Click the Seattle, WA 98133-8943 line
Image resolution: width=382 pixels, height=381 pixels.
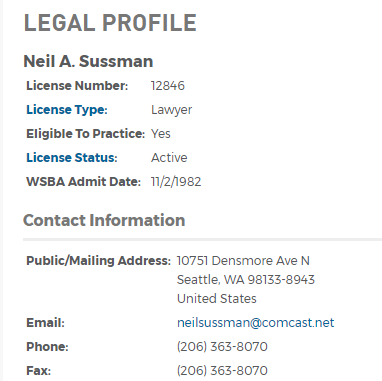pyautogui.click(x=246, y=280)
